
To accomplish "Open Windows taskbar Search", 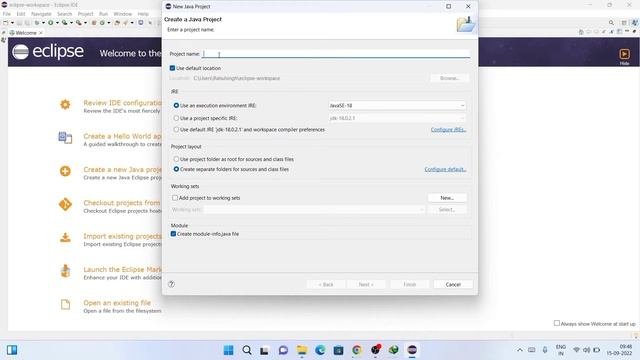I will [x=247, y=350].
